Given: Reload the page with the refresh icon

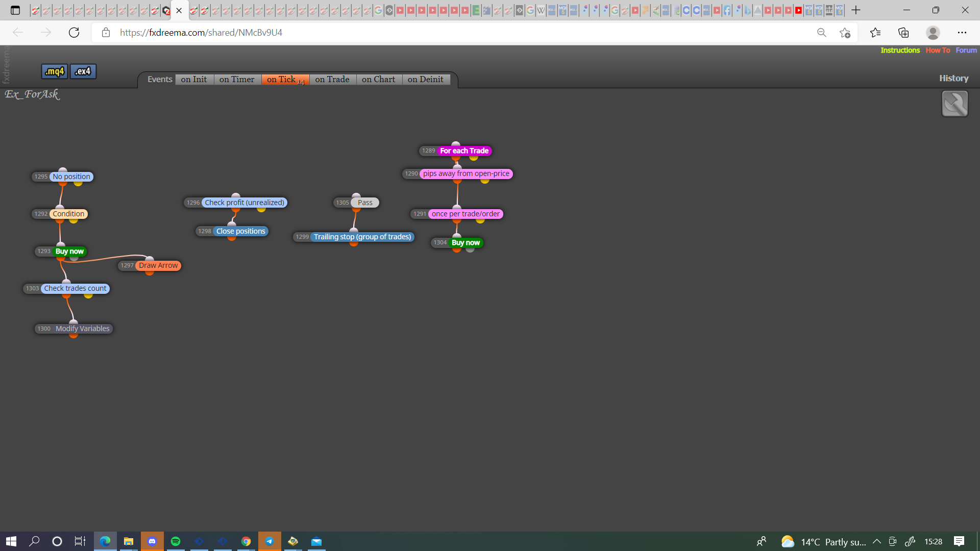Looking at the screenshot, I should [x=74, y=33].
